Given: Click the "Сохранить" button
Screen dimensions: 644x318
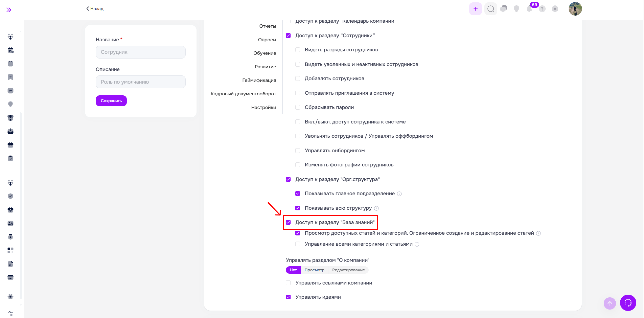Looking at the screenshot, I should [x=111, y=101].
